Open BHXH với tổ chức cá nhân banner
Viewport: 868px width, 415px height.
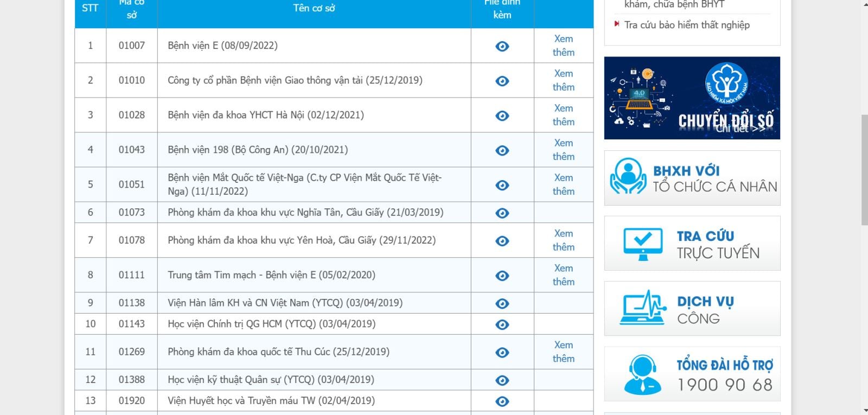click(692, 178)
